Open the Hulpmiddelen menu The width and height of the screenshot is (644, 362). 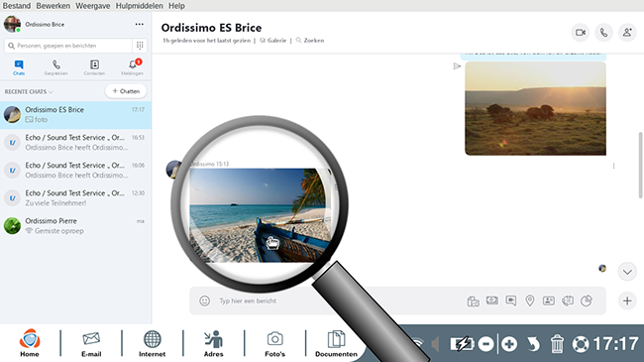point(140,6)
